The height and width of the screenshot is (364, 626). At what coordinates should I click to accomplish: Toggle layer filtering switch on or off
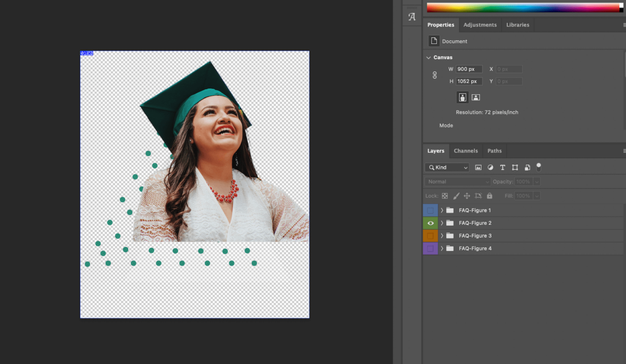tap(539, 166)
